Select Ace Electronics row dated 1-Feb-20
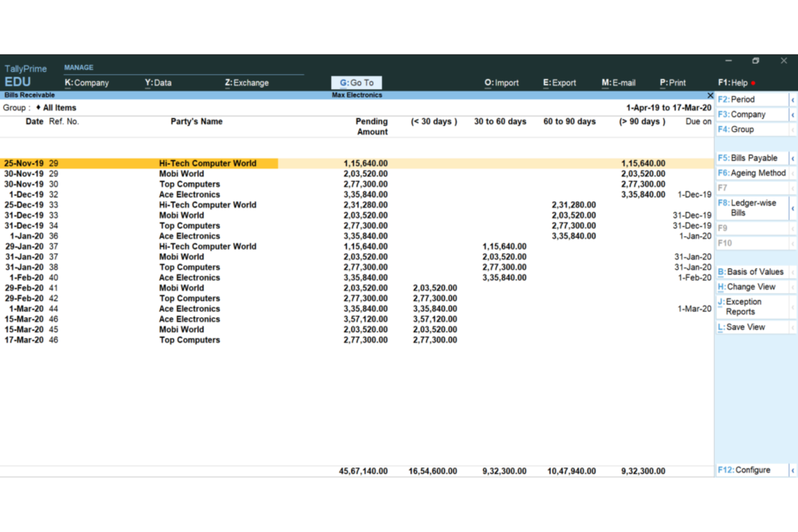The width and height of the screenshot is (798, 532). [x=356, y=278]
